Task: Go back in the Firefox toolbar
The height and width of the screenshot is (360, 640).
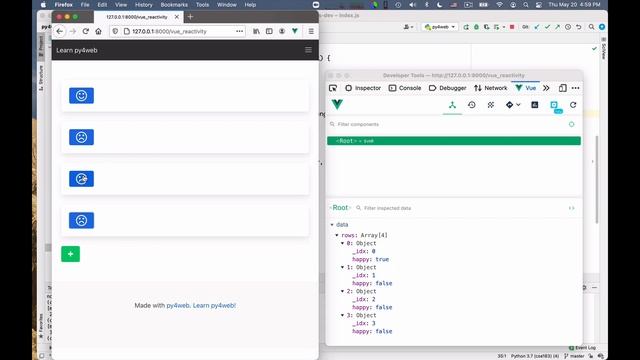Action: pyautogui.click(x=60, y=31)
